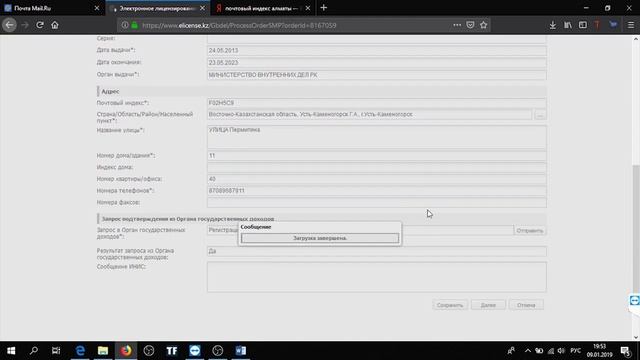The width and height of the screenshot is (640, 360).
Task: Click the Сообщение ИНИС text area
Action: point(376,277)
